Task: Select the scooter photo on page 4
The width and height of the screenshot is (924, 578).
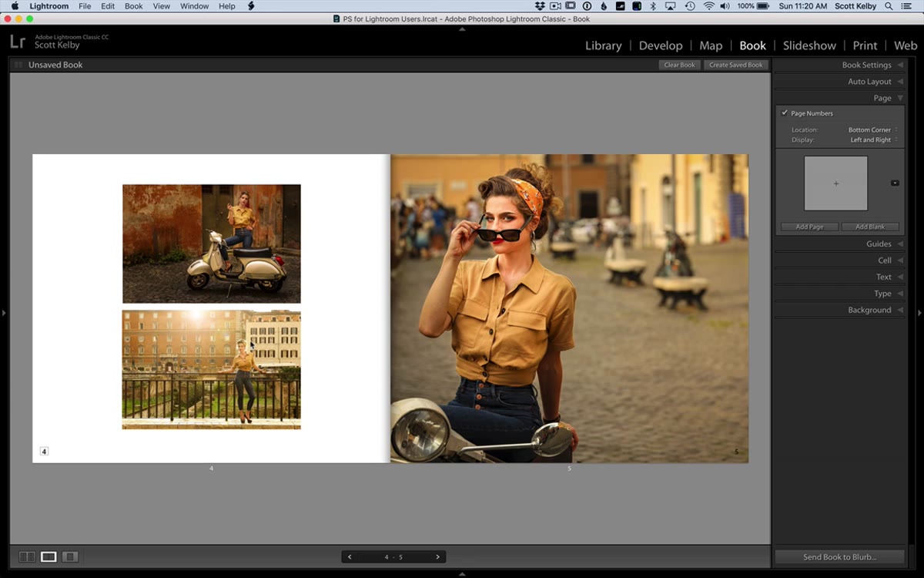Action: click(x=212, y=244)
